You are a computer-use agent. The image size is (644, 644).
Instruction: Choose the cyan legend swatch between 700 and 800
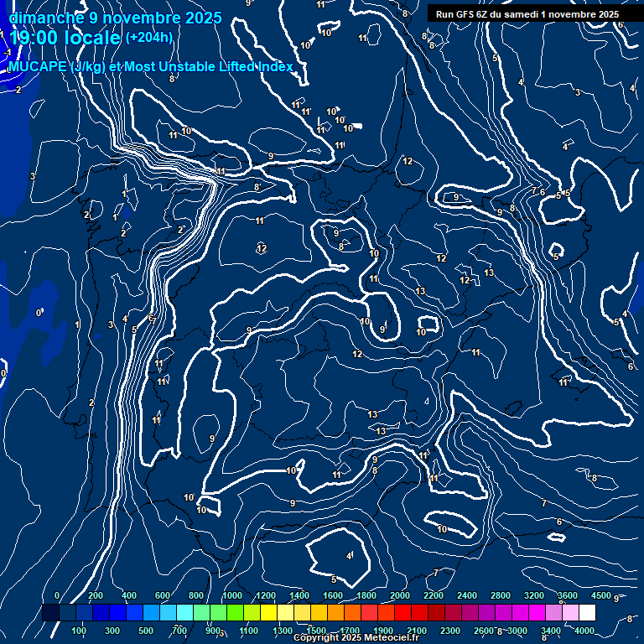click(x=185, y=612)
